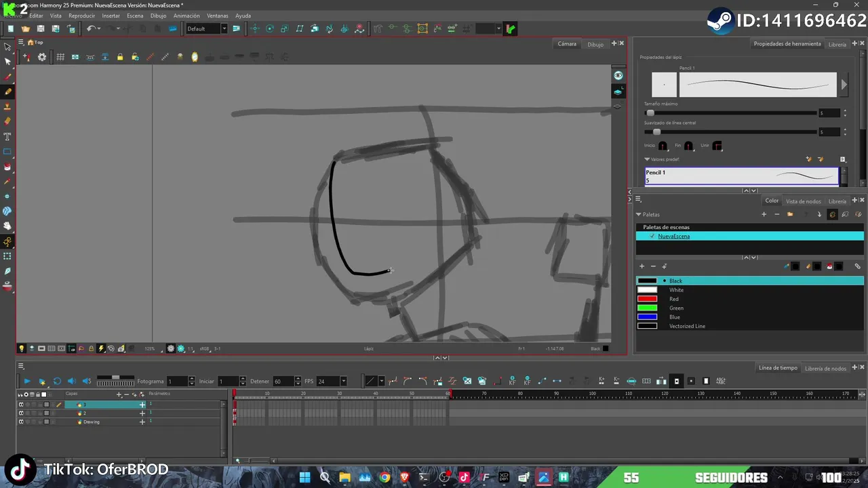The width and height of the screenshot is (868, 488).
Task: Click the yellow lock icon in view toolbar
Action: [x=120, y=57]
